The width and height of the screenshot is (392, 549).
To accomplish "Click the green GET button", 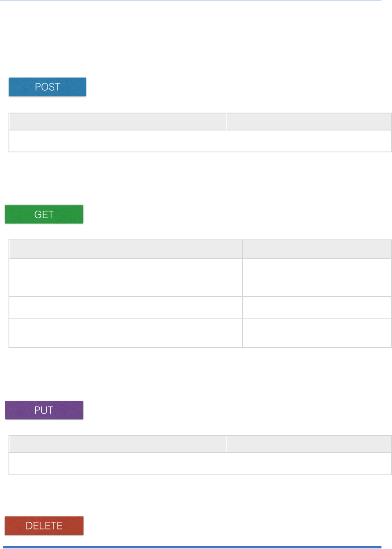I will 44,214.
